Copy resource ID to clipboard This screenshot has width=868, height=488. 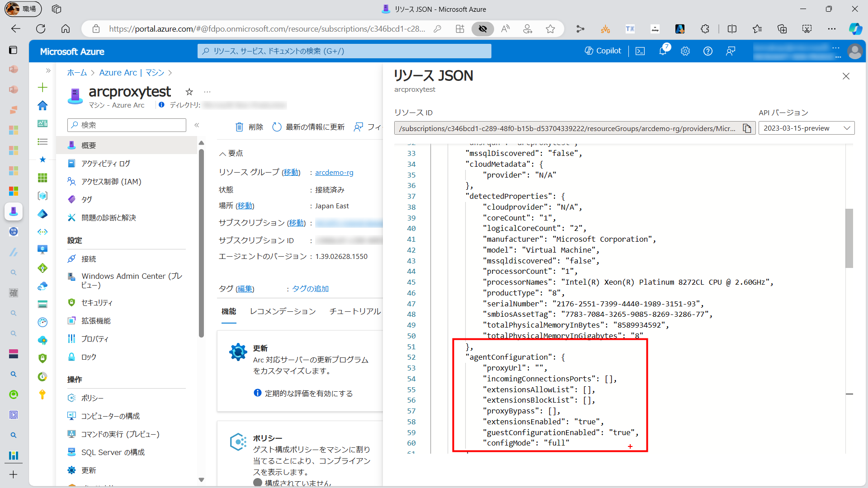click(x=747, y=128)
